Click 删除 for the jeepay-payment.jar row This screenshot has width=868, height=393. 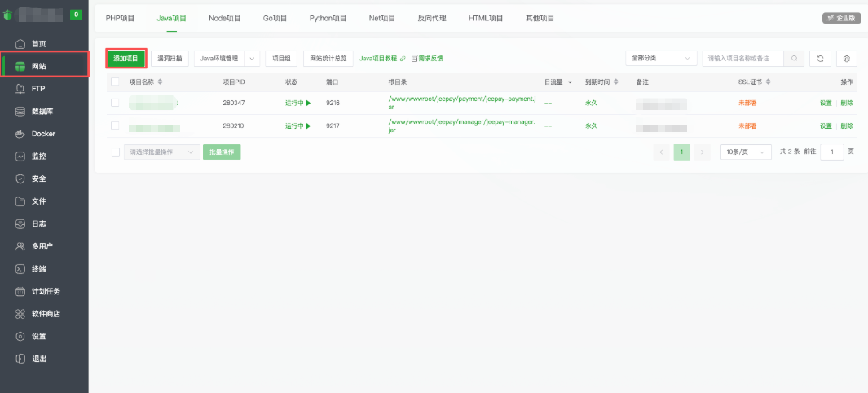pos(847,103)
